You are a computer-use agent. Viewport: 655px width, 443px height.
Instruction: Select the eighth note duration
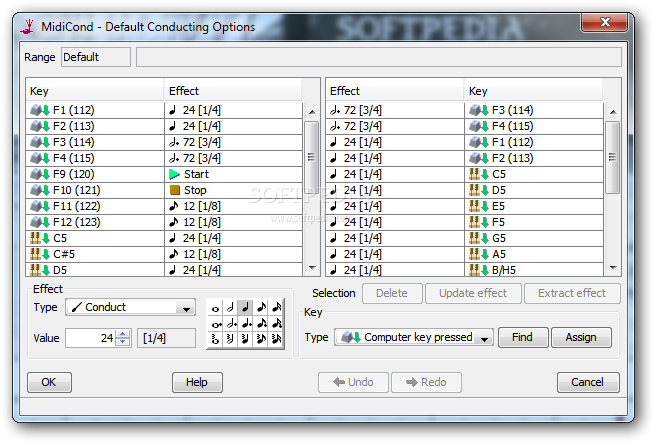261,308
